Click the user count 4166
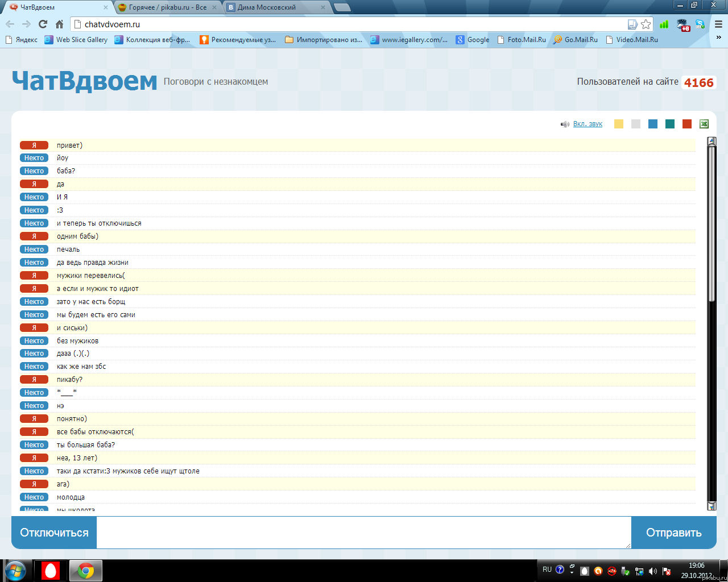The image size is (728, 582). (698, 82)
